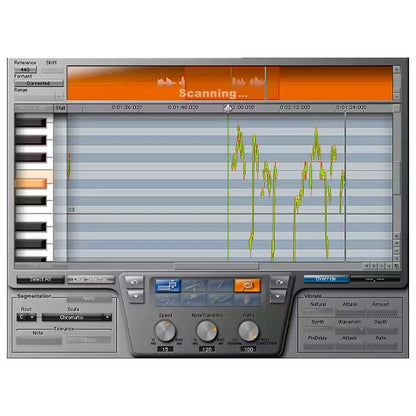Click the time display next to Override
The image size is (416, 416).
(x=375, y=279)
